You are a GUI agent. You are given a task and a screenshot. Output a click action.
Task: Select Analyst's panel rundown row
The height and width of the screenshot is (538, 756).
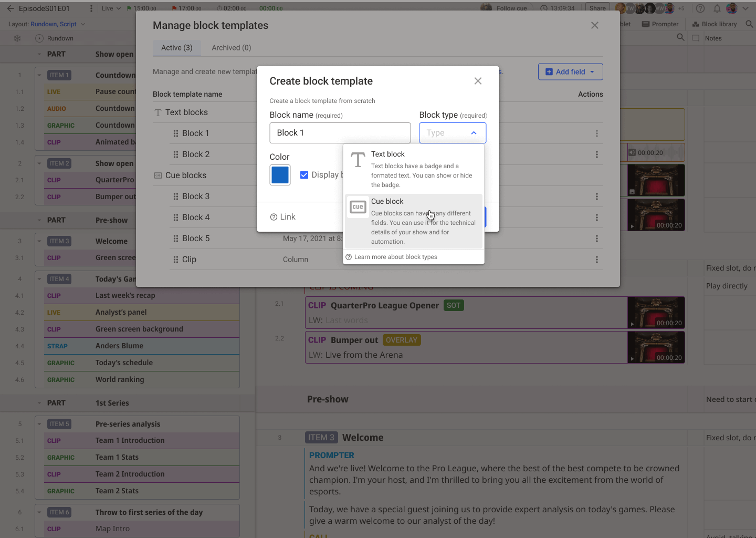pyautogui.click(x=142, y=312)
